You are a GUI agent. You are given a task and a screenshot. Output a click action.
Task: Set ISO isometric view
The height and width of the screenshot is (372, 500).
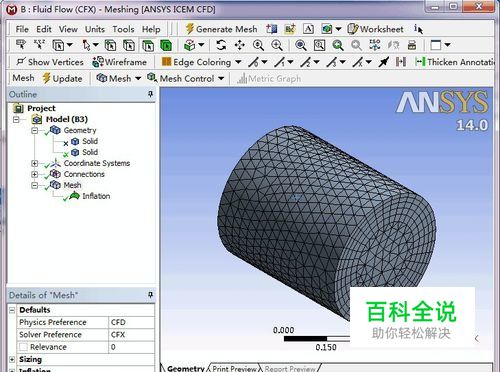tap(375, 45)
